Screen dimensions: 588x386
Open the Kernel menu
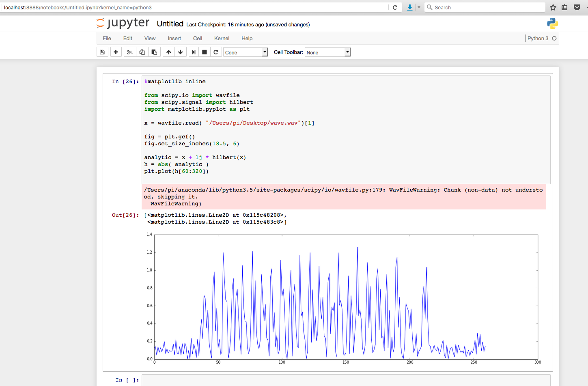click(x=222, y=38)
